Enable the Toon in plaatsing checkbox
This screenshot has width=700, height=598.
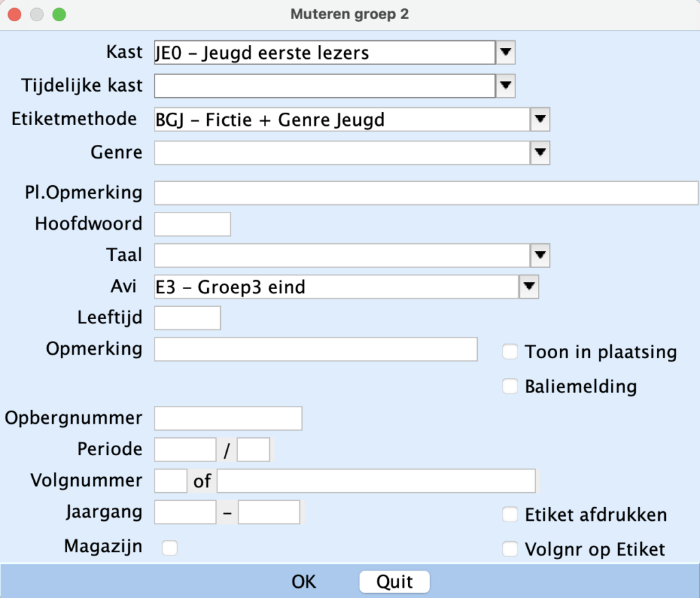(x=510, y=352)
